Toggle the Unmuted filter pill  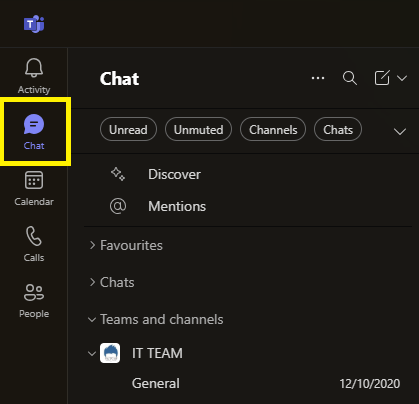coord(198,129)
